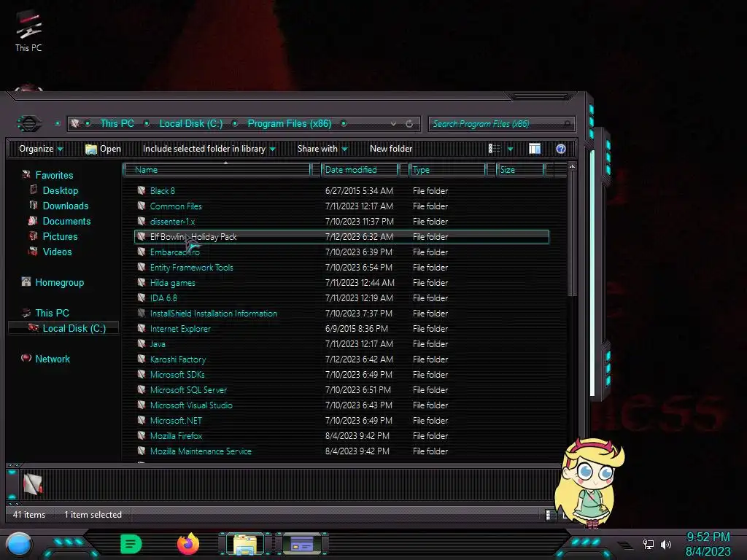Switch to the taskbar window with purple icon
The image size is (747, 560).
point(302,544)
